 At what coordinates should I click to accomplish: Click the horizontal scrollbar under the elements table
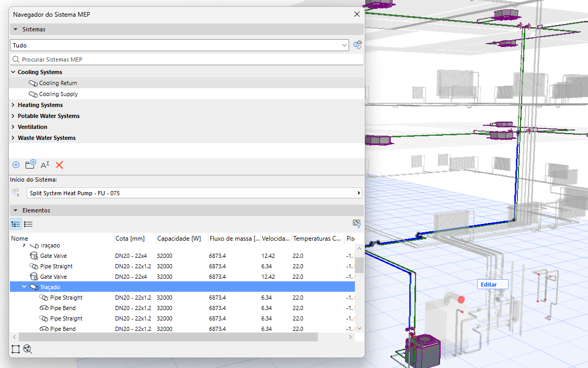(168, 337)
